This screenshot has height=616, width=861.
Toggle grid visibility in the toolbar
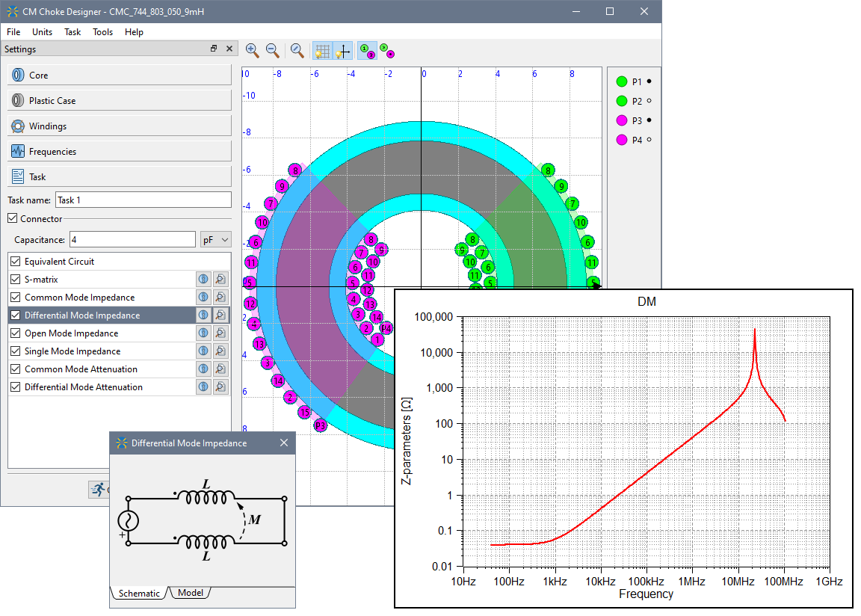tap(322, 51)
